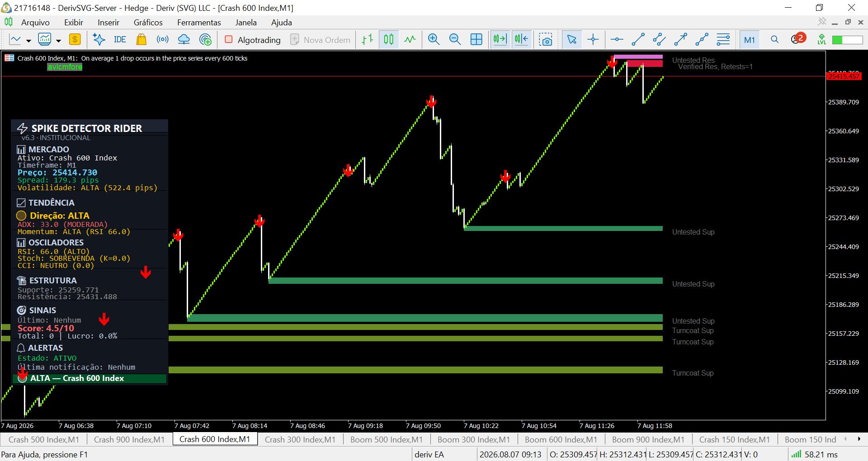Zoom in on the chart
Screen dimensions: 868x461
pyautogui.click(x=434, y=40)
